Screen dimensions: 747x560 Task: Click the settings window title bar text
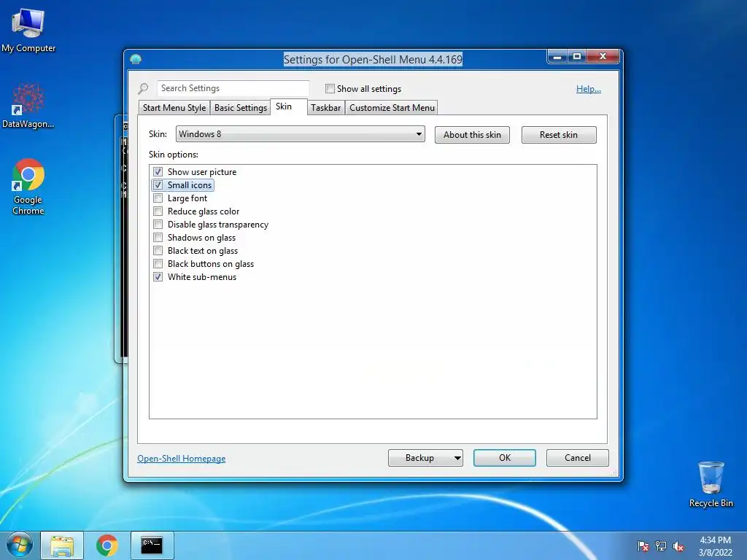(x=373, y=60)
